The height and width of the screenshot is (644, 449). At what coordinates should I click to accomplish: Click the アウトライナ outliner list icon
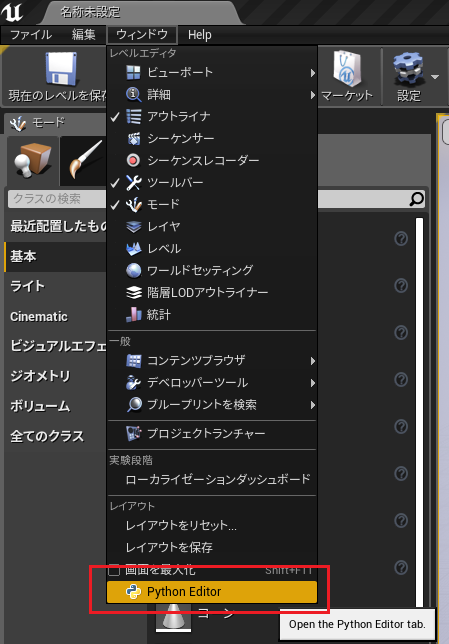coord(134,116)
